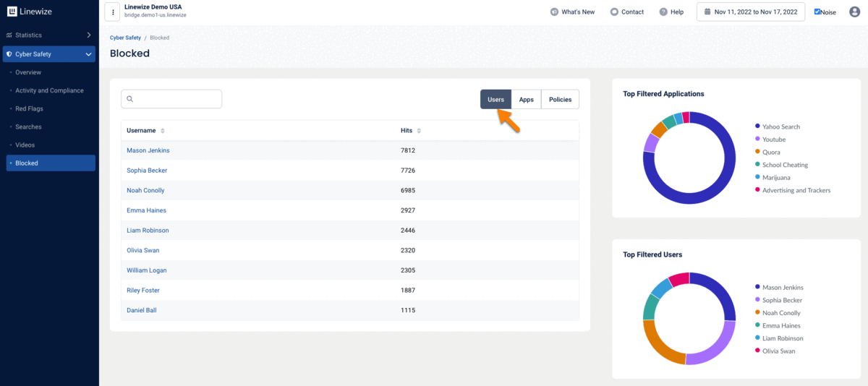Open Red Flags in the sidebar

tap(29, 108)
